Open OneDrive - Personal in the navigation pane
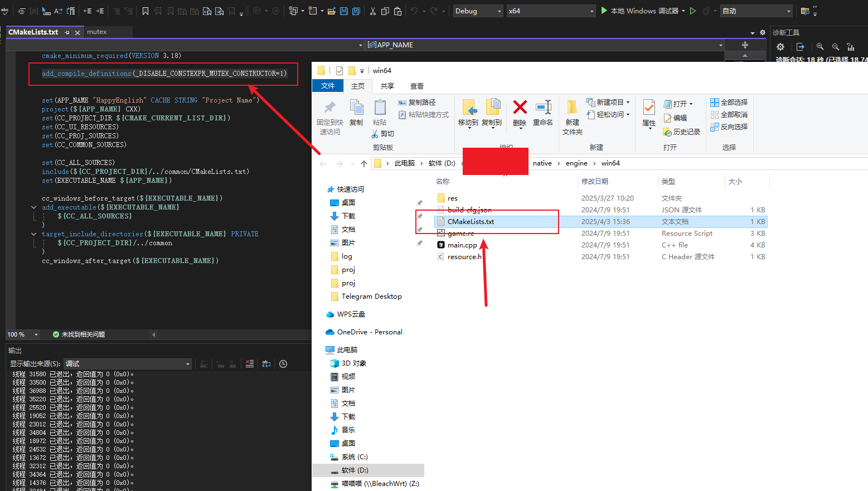The image size is (868, 491). click(370, 332)
